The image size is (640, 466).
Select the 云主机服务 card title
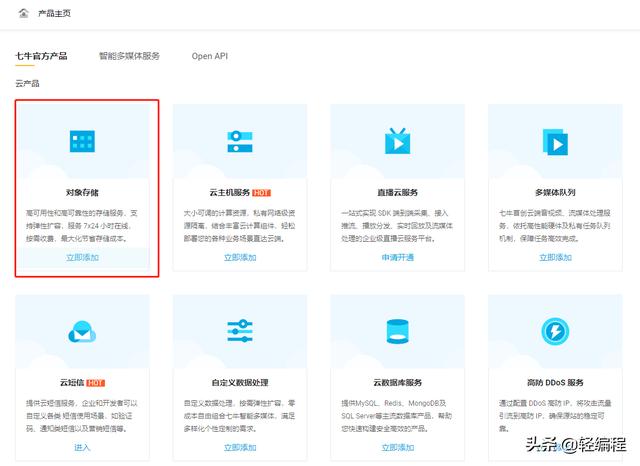point(230,192)
